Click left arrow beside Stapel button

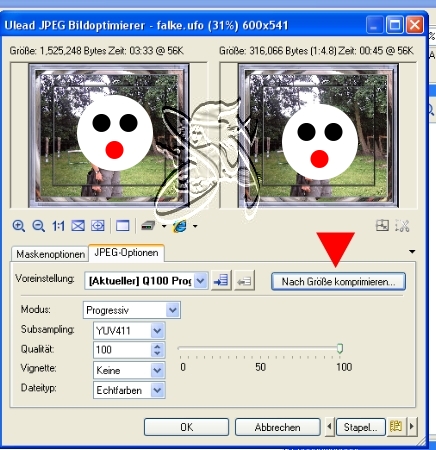330,427
